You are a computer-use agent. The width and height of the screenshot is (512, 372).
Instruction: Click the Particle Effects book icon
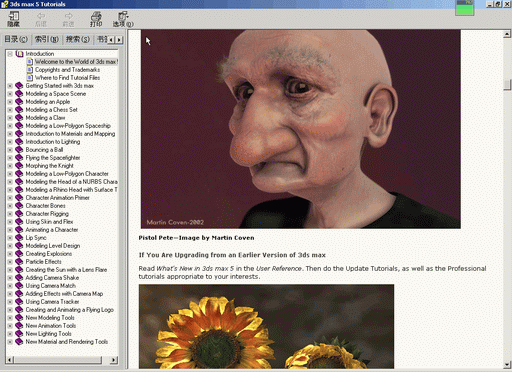tap(19, 262)
